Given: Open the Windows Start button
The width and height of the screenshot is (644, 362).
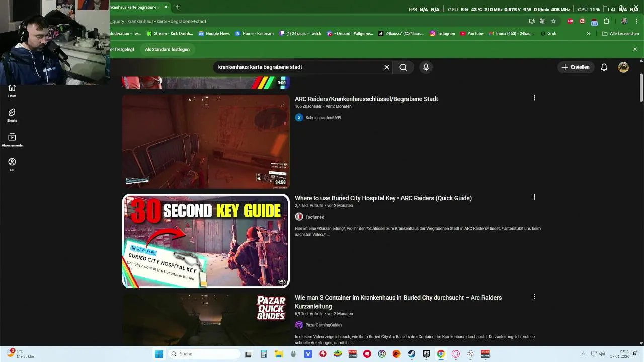Looking at the screenshot, I should tap(159, 354).
